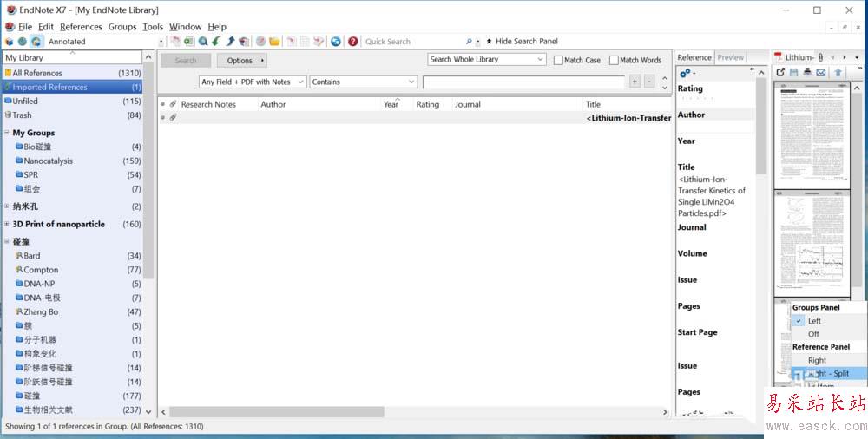The image size is (868, 439).
Task: Open reference panel gear settings icon
Action: point(687,73)
